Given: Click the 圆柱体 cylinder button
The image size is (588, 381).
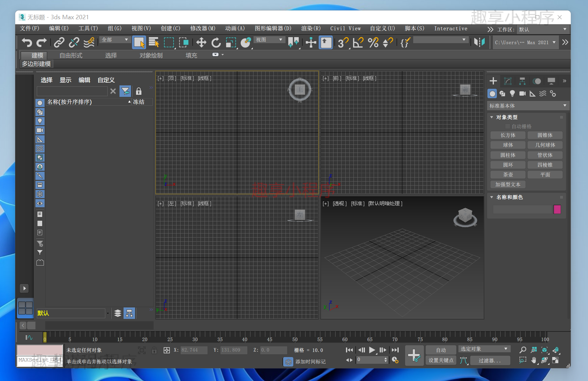Looking at the screenshot, I should tap(508, 155).
